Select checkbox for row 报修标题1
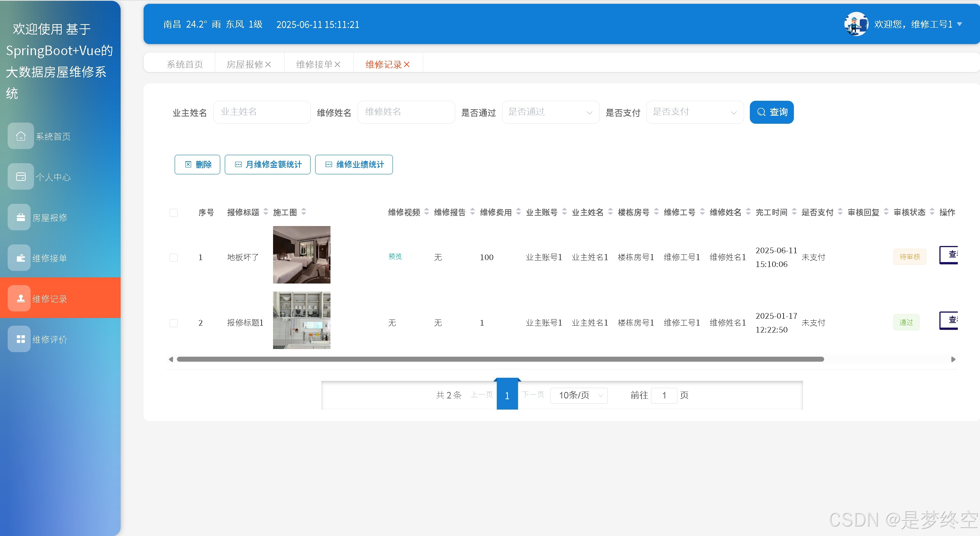Viewport: 980px width, 536px height. [x=173, y=323]
